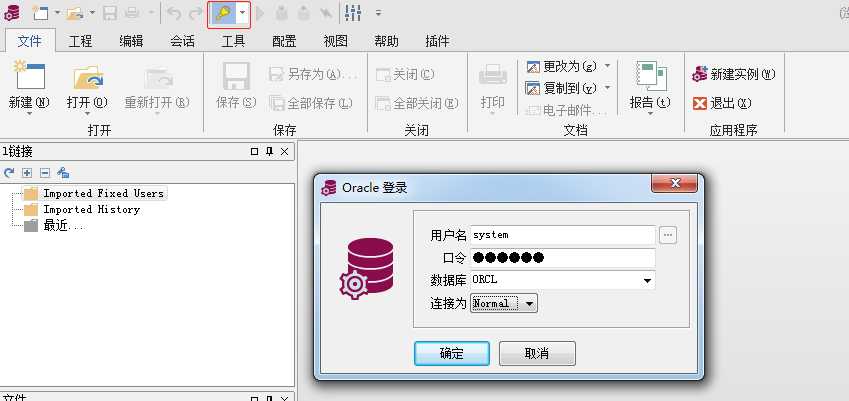Screen dimensions: 849x401
Task: Click 全部关闭(E) in the ribbon
Action: pos(417,103)
